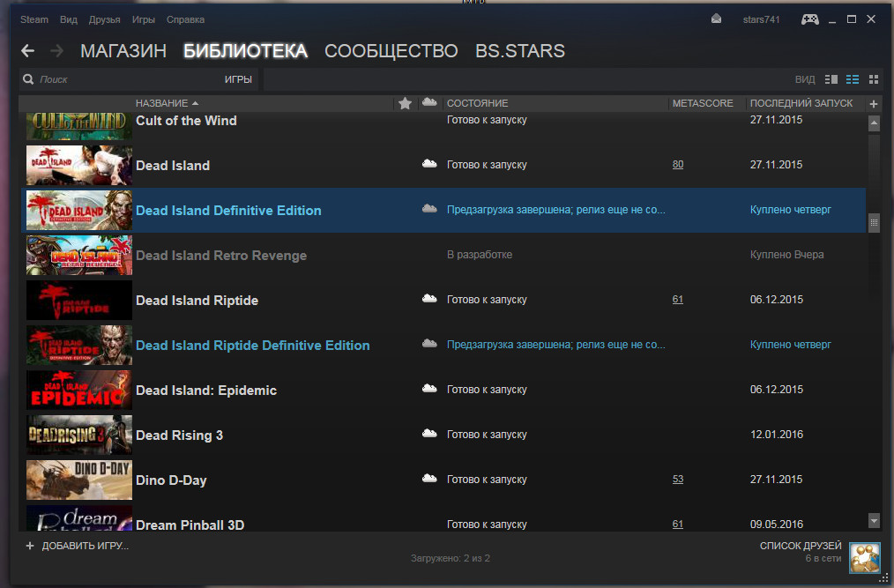Screen dimensions: 894x588
Task: Sort by the НАЗВАНИЕ column header
Action: click(168, 103)
